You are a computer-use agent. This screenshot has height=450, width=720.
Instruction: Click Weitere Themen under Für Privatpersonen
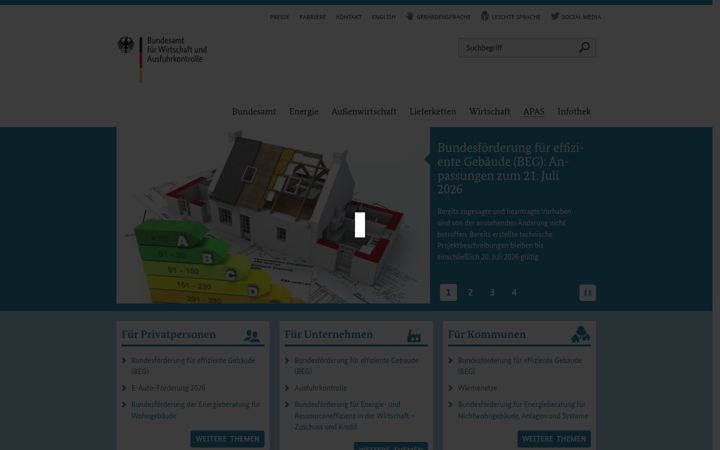227,439
